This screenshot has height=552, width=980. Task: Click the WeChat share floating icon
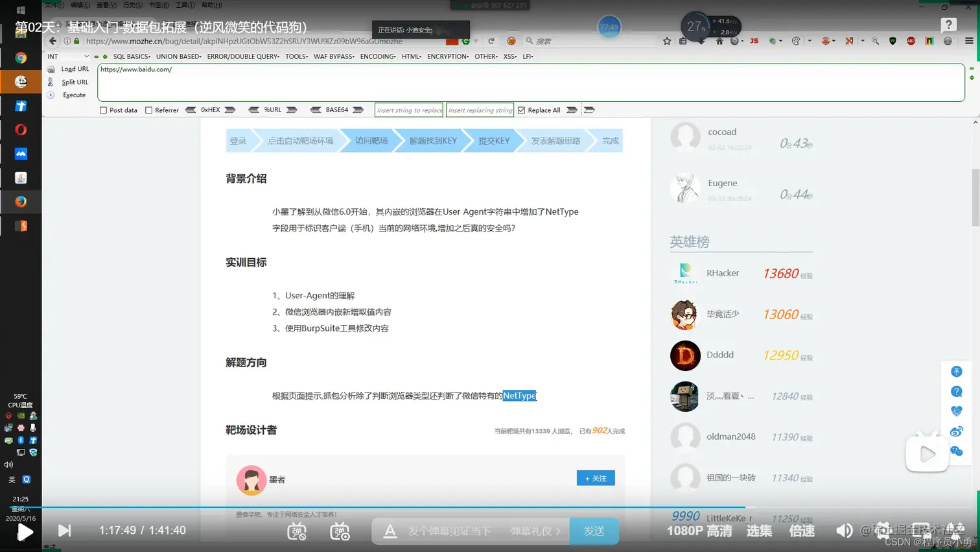(x=956, y=451)
